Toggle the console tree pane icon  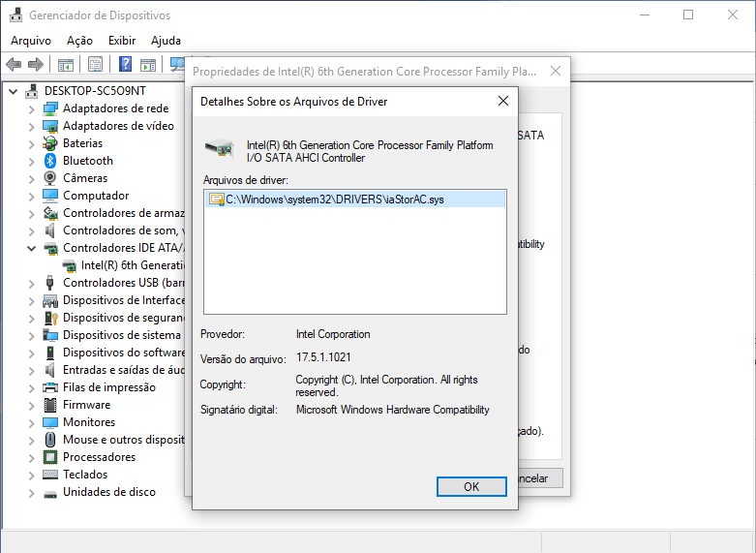tap(66, 64)
